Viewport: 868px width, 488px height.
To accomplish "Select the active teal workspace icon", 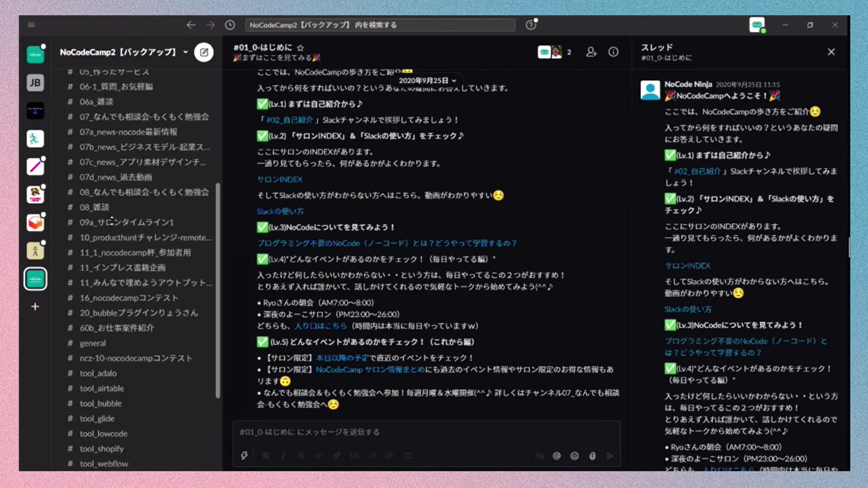I will click(35, 279).
